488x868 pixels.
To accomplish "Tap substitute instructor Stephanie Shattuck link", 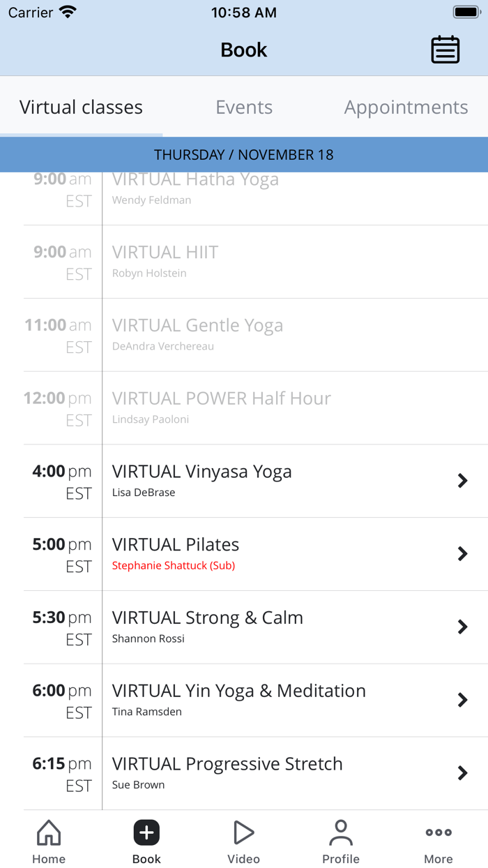I will tap(174, 566).
